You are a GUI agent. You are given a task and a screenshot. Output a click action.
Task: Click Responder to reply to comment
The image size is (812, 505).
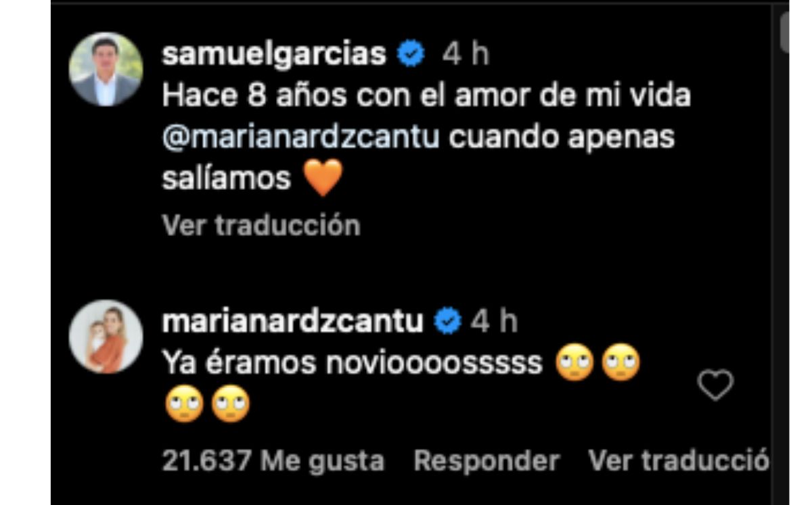click(487, 461)
